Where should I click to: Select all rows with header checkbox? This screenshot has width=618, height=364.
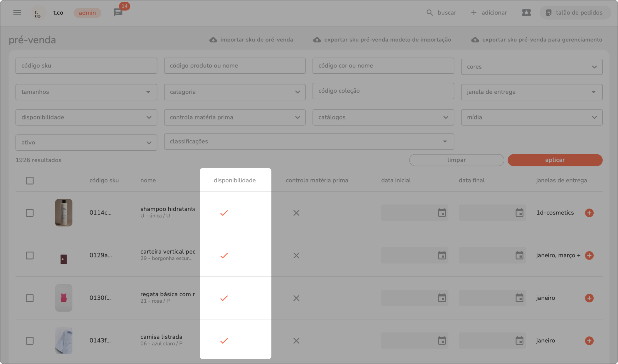30,181
